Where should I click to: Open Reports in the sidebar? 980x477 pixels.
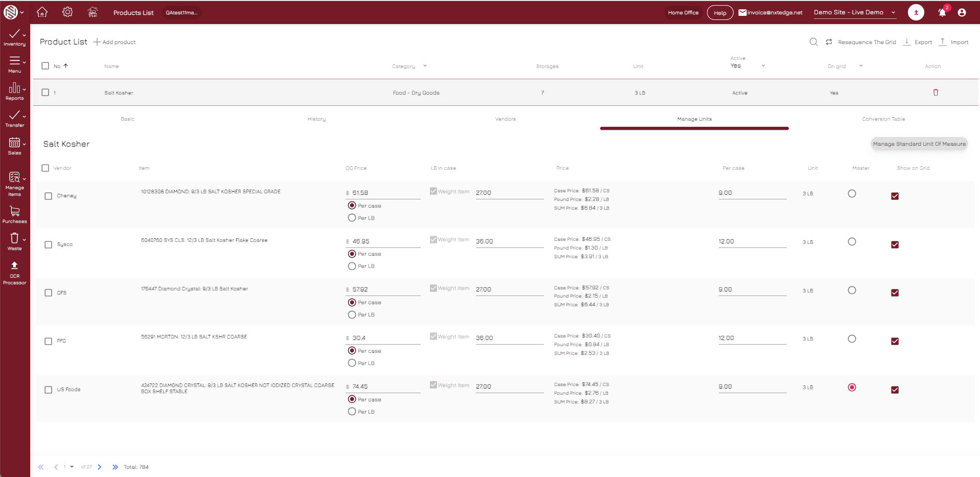pyautogui.click(x=14, y=92)
